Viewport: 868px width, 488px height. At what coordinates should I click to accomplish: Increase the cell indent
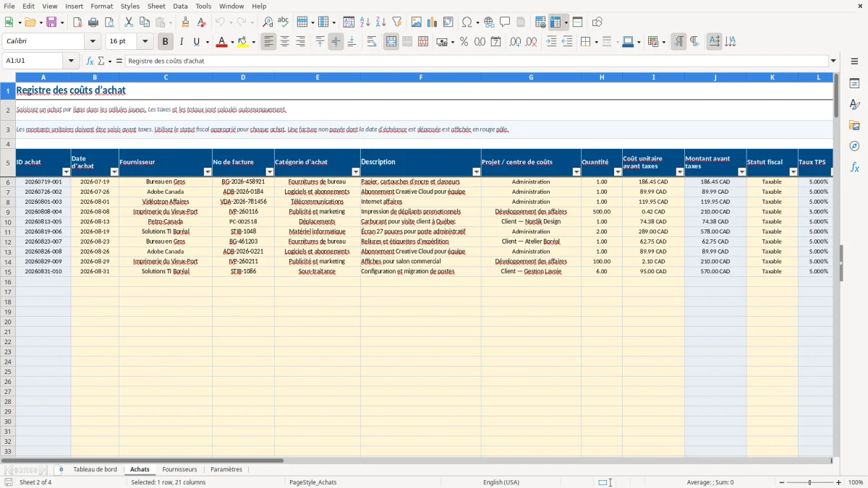pos(551,42)
